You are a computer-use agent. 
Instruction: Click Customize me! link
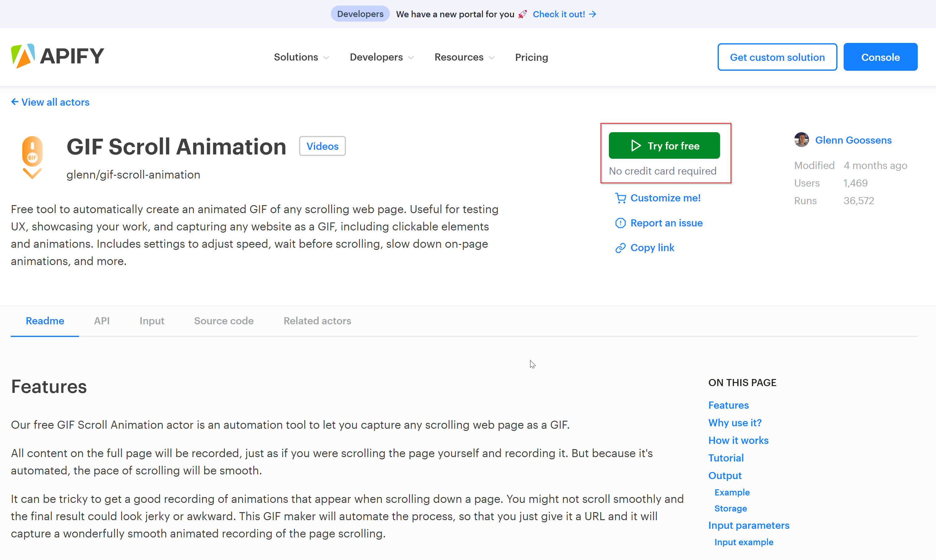(665, 198)
